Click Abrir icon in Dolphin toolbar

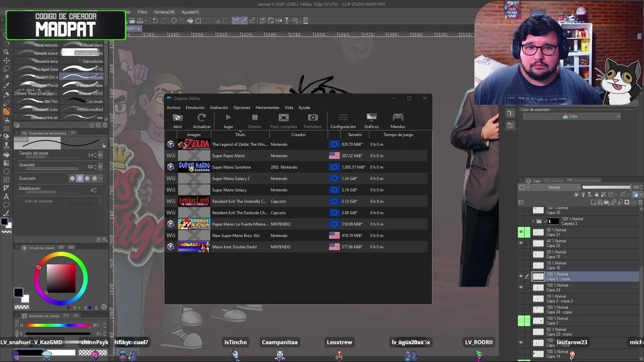[178, 118]
